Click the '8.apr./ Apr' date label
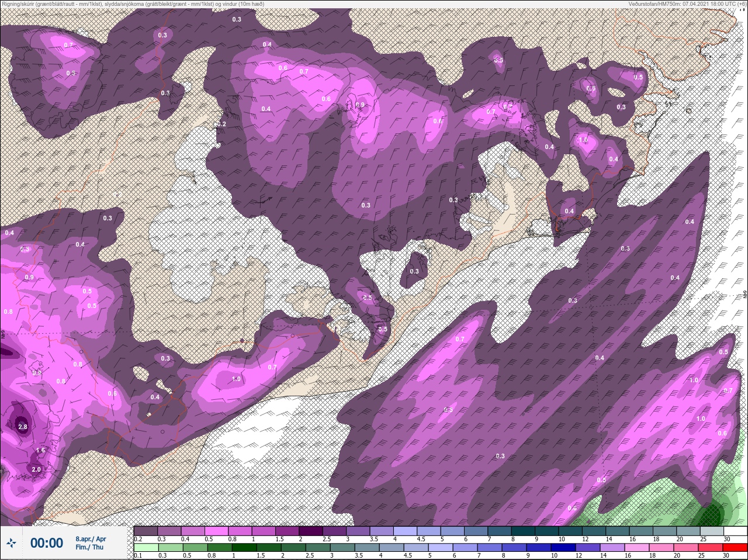The width and height of the screenshot is (748, 560). [91, 539]
